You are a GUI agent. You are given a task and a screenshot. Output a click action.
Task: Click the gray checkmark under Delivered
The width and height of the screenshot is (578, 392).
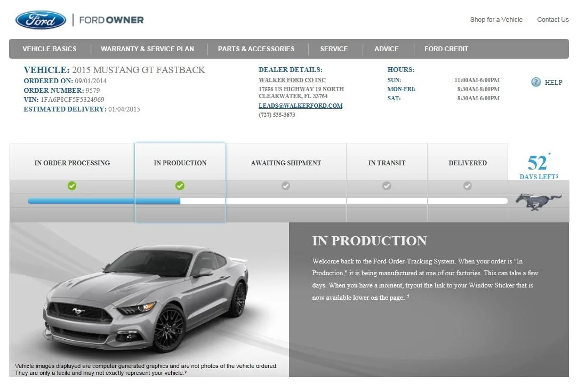(468, 186)
